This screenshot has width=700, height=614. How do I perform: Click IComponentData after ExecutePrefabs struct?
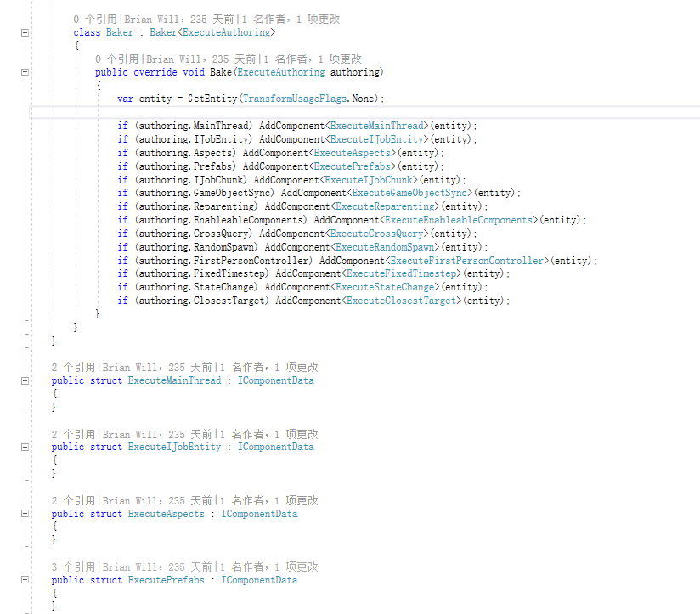tap(259, 580)
